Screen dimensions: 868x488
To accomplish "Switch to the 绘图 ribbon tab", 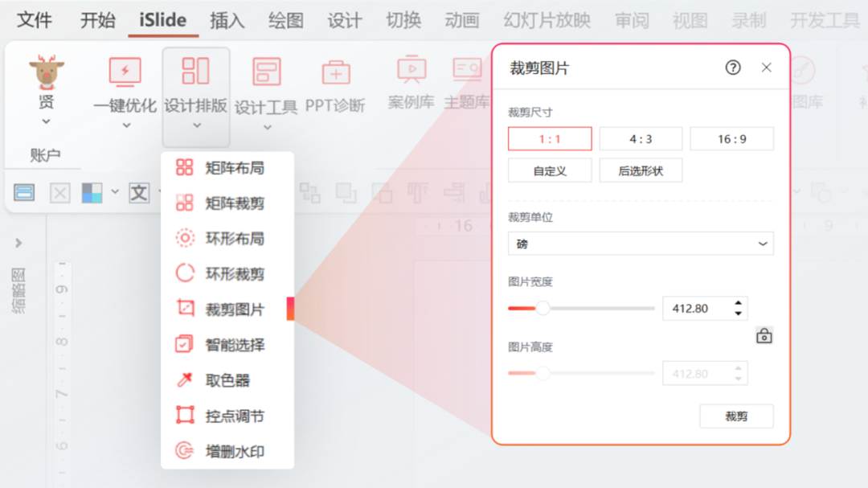I will [x=285, y=20].
